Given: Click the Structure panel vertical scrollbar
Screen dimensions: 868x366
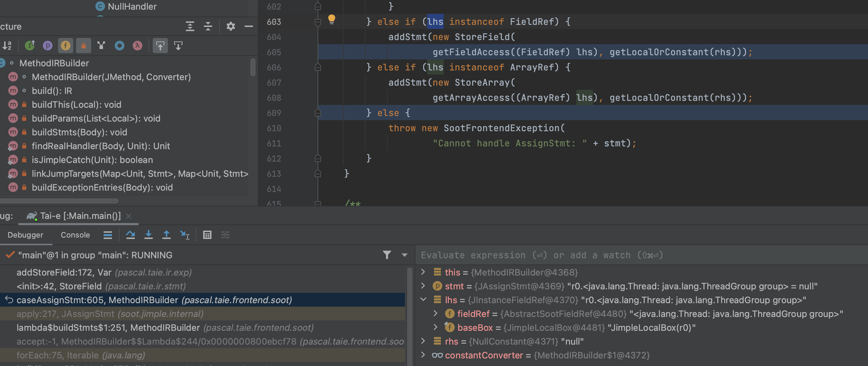Looking at the screenshot, I should [x=253, y=67].
